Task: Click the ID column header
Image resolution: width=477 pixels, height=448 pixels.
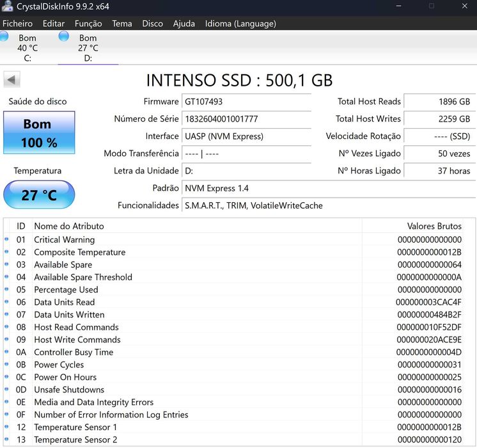Action: click(x=20, y=226)
